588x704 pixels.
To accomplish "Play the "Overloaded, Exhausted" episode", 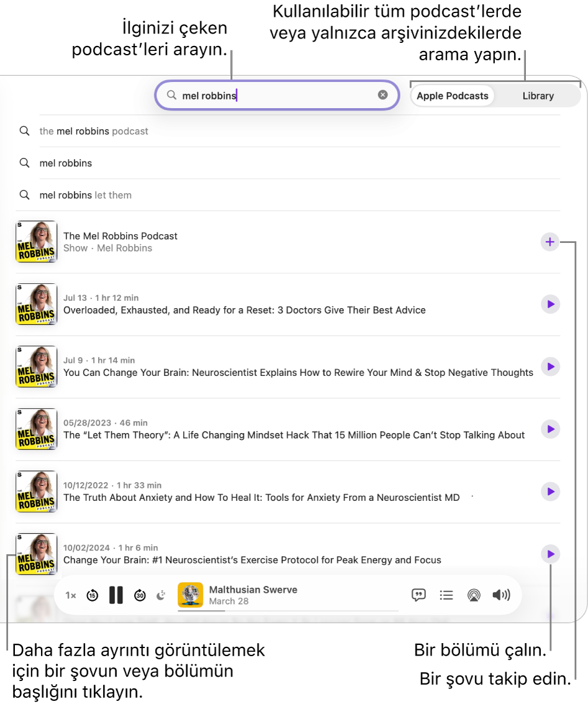I will coord(550,304).
